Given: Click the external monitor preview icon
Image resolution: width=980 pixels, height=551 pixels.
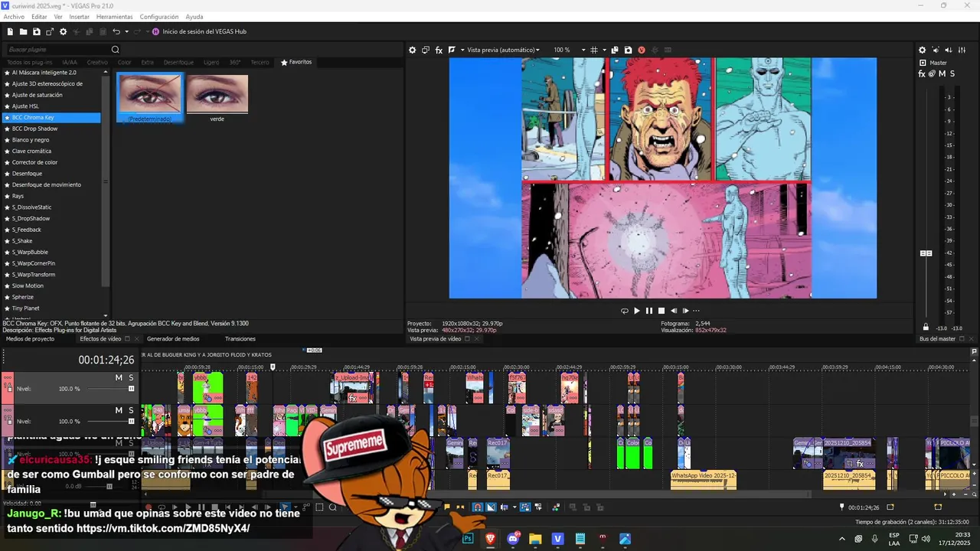Looking at the screenshot, I should [x=426, y=50].
